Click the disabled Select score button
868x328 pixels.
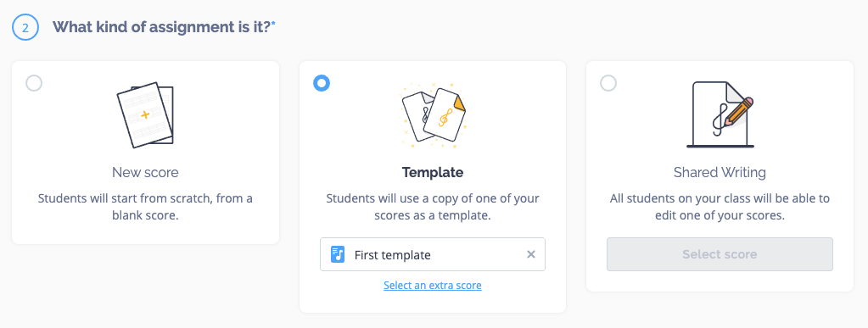click(720, 254)
